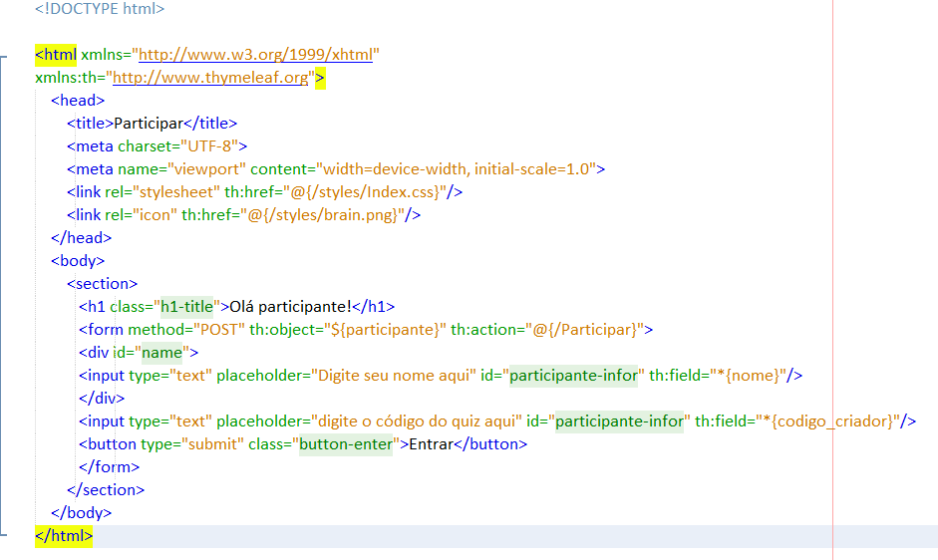Click participante-infor id on codigo_criador line
Viewport: 938px width, 560px height.
619,421
